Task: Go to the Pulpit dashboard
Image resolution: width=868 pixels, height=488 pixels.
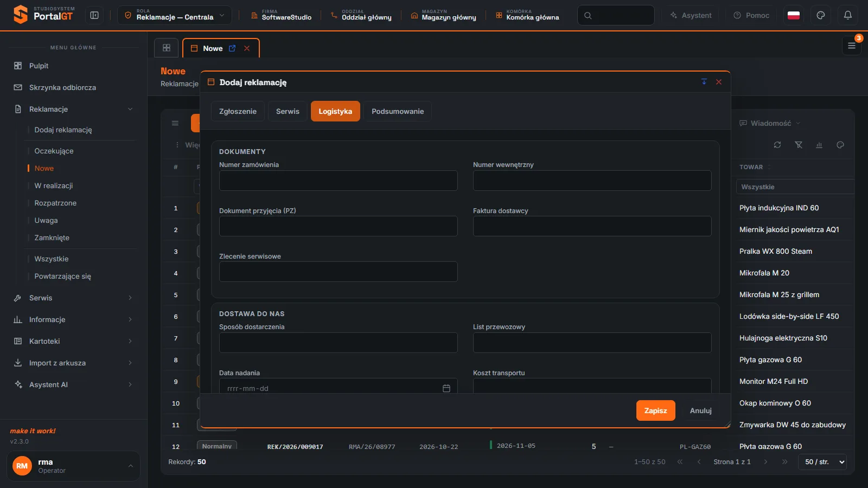Action: coord(73,66)
